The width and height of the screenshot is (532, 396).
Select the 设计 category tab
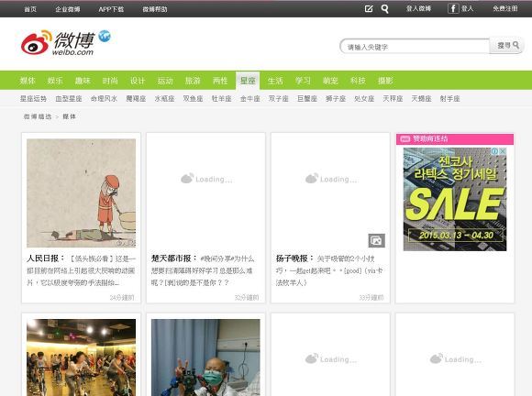[138, 81]
